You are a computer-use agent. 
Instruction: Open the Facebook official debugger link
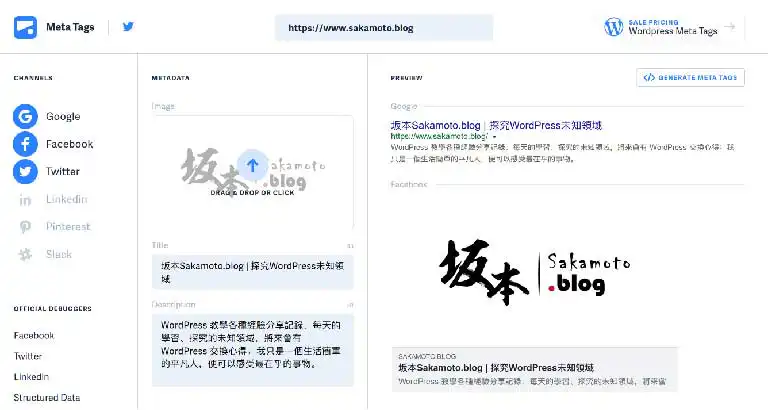coord(34,336)
